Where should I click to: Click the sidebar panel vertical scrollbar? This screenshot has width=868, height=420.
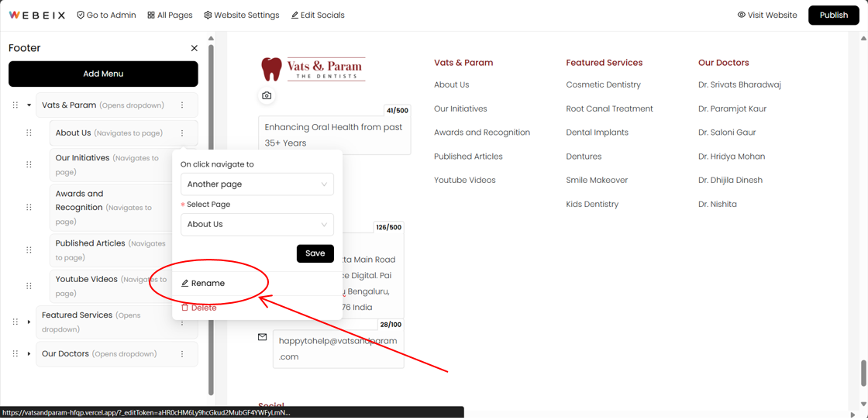(211, 219)
